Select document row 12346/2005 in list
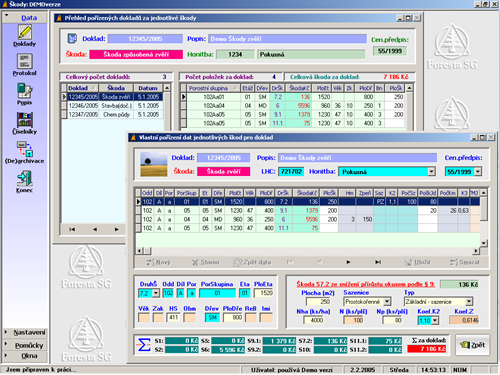The width and height of the screenshot is (500, 375). pos(112,106)
